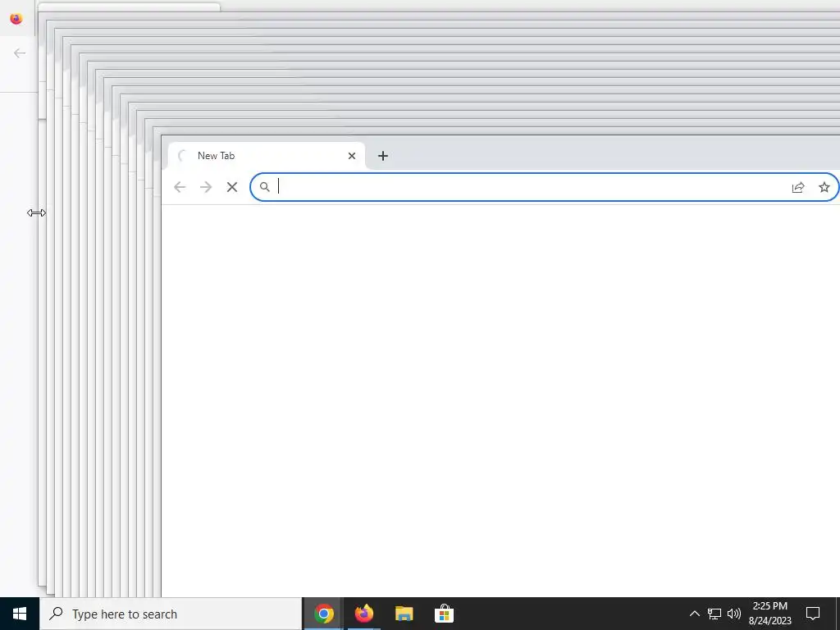Open the Windows Start menu

[x=20, y=614]
